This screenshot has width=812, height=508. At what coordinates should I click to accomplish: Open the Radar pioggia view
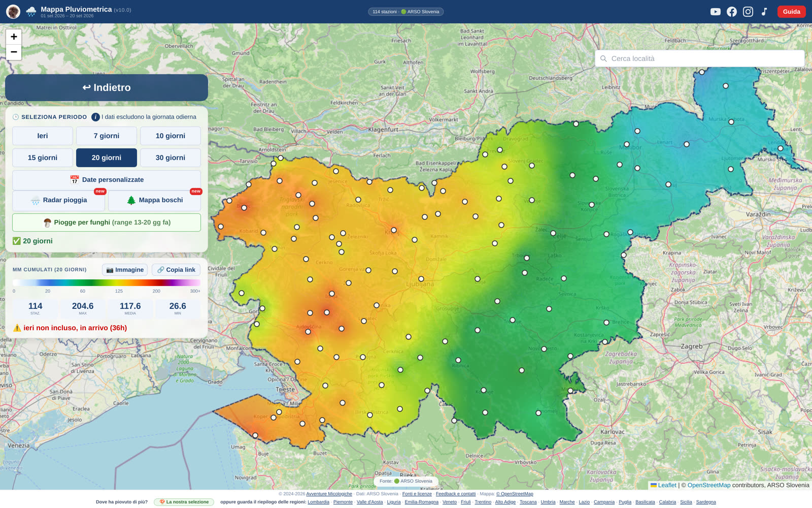(58, 200)
